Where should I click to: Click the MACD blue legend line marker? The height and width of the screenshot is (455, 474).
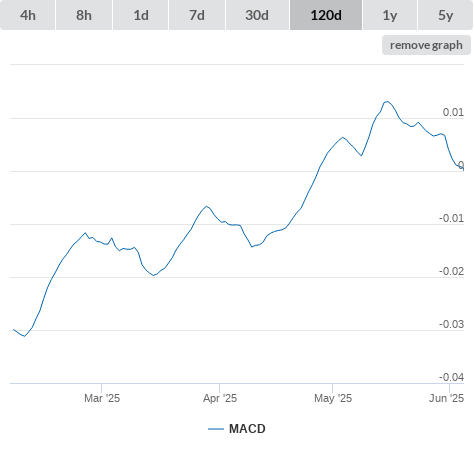[x=216, y=429]
